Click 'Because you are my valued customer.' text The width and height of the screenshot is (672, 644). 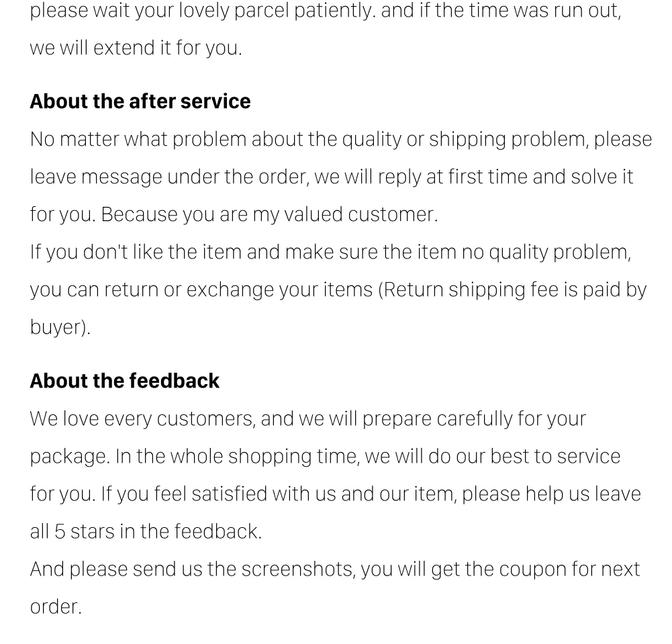pos(270,214)
